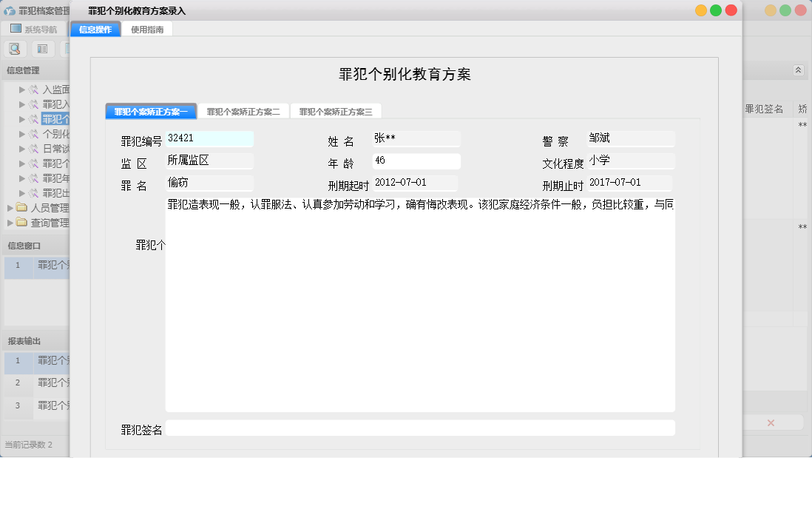Open the 查询管理 folder icon
Screen dimensions: 812x529
(x=21, y=222)
